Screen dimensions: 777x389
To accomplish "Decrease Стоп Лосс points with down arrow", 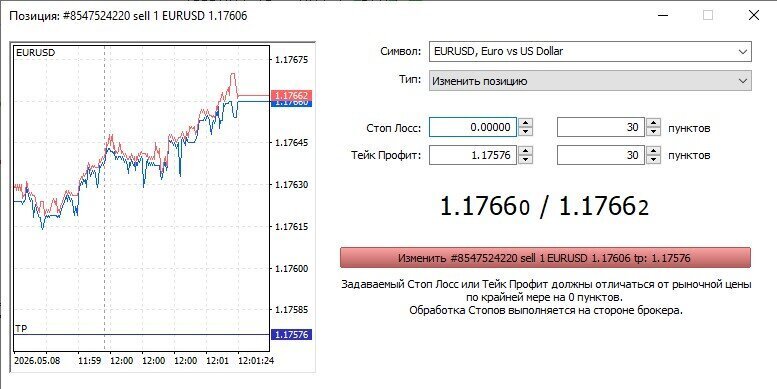I will tap(654, 132).
